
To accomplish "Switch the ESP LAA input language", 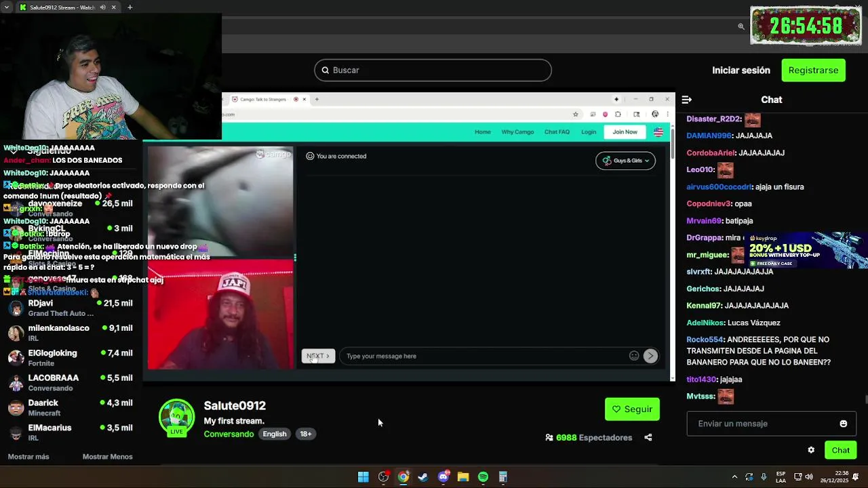I will pos(781,477).
